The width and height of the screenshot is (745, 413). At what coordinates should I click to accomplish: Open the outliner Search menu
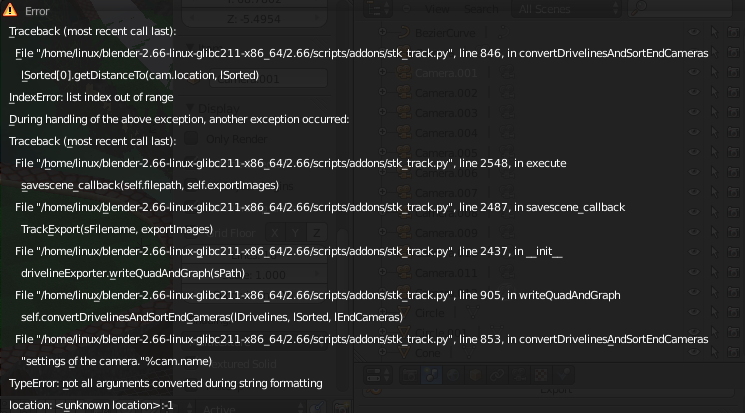482,10
